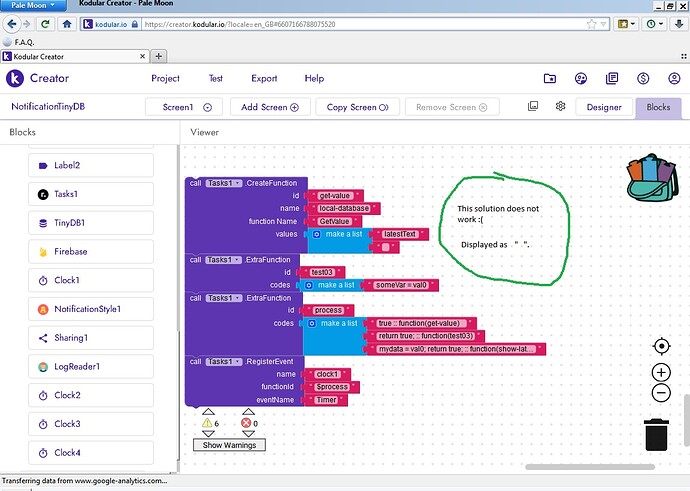The height and width of the screenshot is (491, 690).
Task: Select the 'GetValue' text block
Action: (x=334, y=221)
